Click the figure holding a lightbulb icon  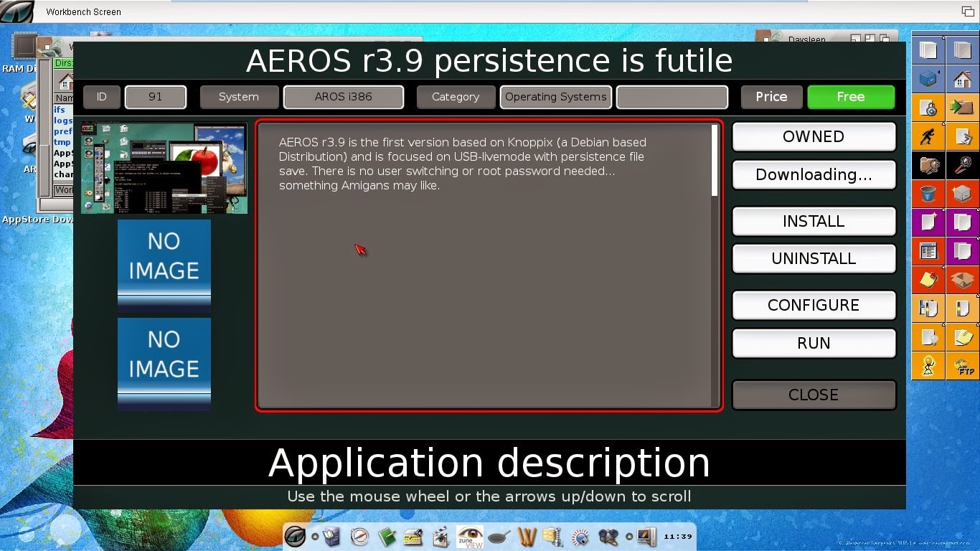coord(928,366)
